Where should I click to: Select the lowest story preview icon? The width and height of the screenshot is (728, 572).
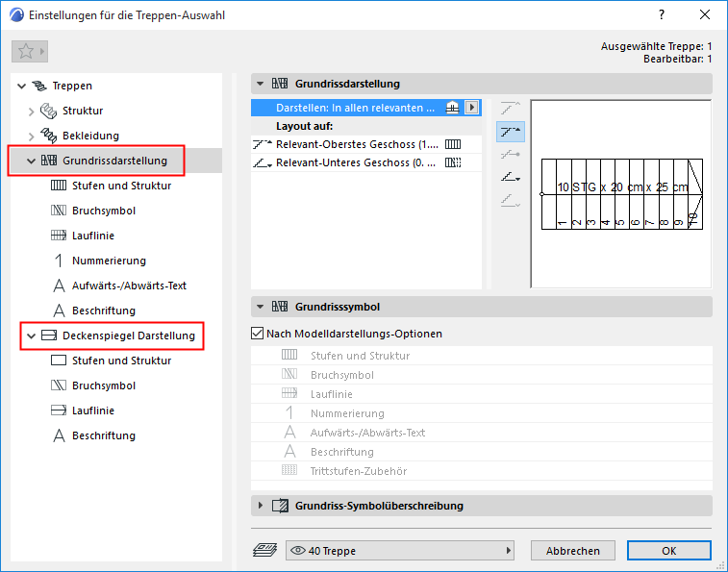pyautogui.click(x=511, y=201)
